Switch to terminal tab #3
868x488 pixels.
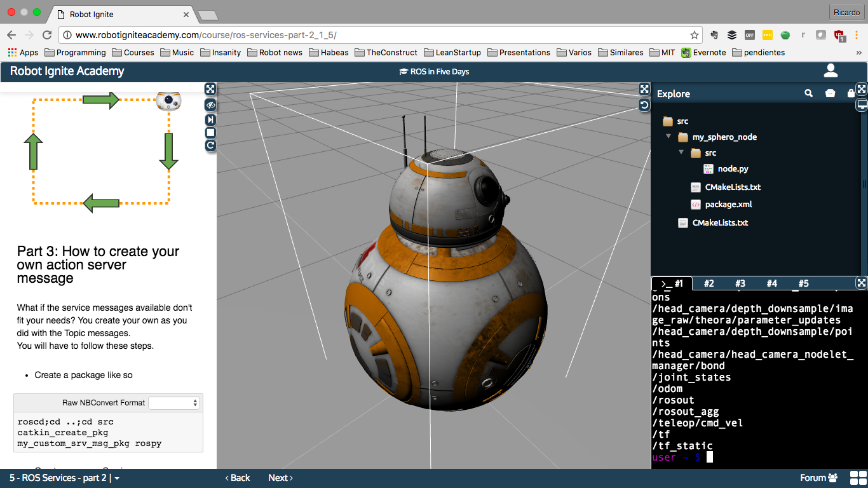tap(740, 283)
